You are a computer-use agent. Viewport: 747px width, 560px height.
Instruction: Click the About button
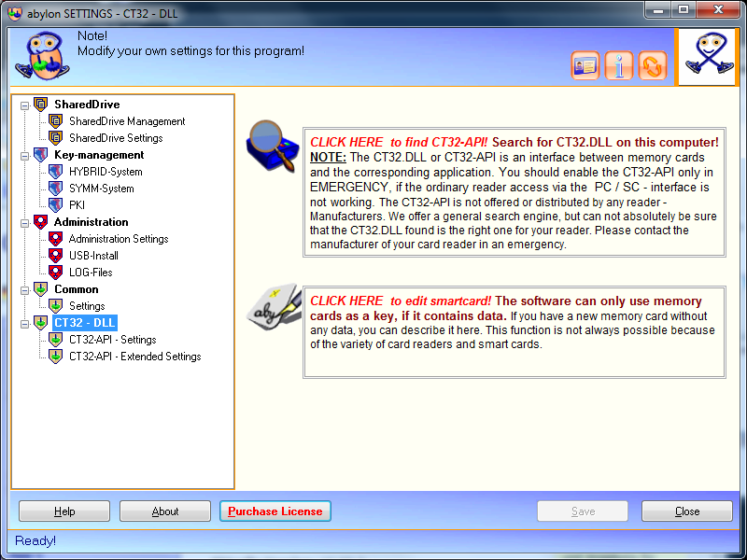[x=165, y=511]
